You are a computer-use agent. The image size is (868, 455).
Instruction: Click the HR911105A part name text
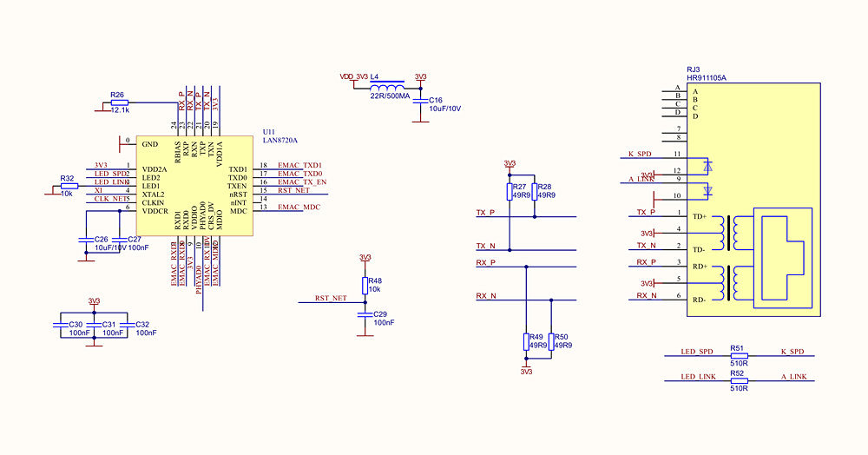707,78
